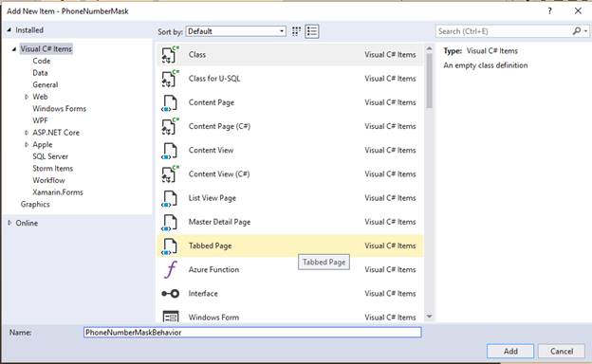Viewport: 592px width, 364px height.
Task: Click the Master Detail Page label
Action: click(219, 222)
